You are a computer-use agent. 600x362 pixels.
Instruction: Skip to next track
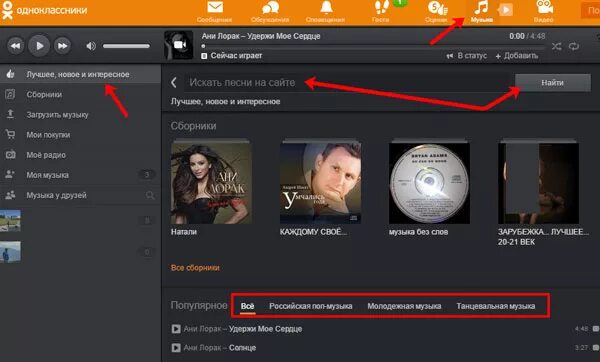click(62, 46)
